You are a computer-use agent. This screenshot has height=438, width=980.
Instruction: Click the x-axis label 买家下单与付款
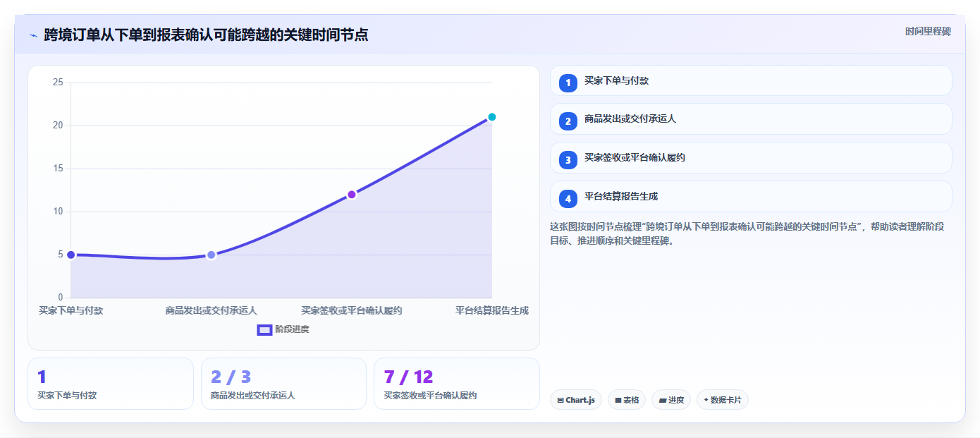71,310
